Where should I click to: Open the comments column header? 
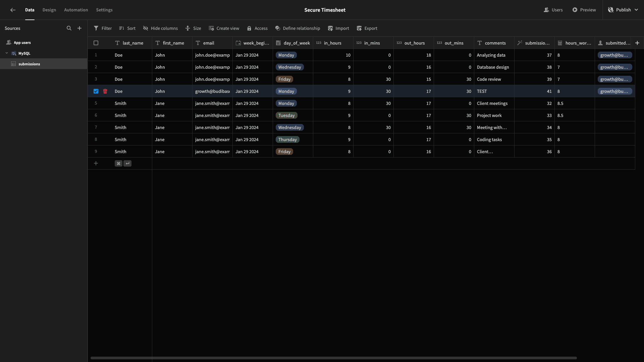pyautogui.click(x=494, y=43)
